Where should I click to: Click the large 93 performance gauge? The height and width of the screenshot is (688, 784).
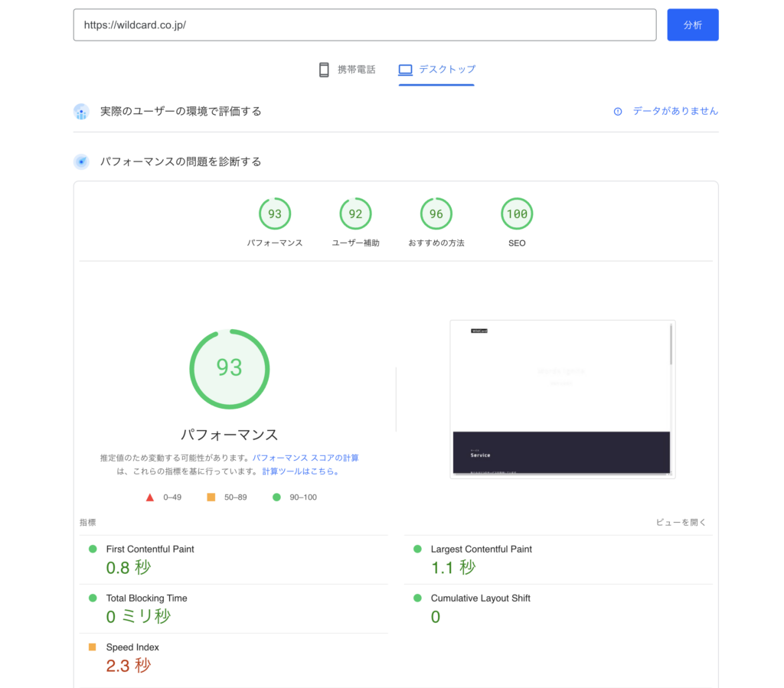[230, 369]
